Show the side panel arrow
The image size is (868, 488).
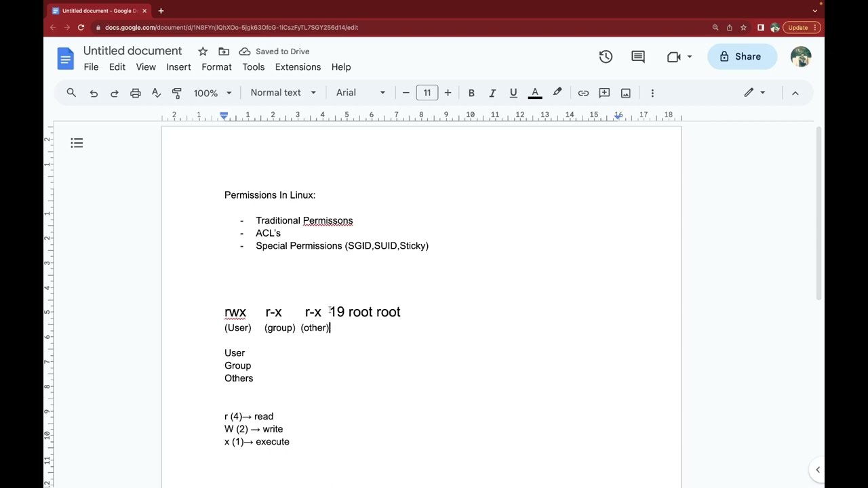pyautogui.click(x=818, y=470)
